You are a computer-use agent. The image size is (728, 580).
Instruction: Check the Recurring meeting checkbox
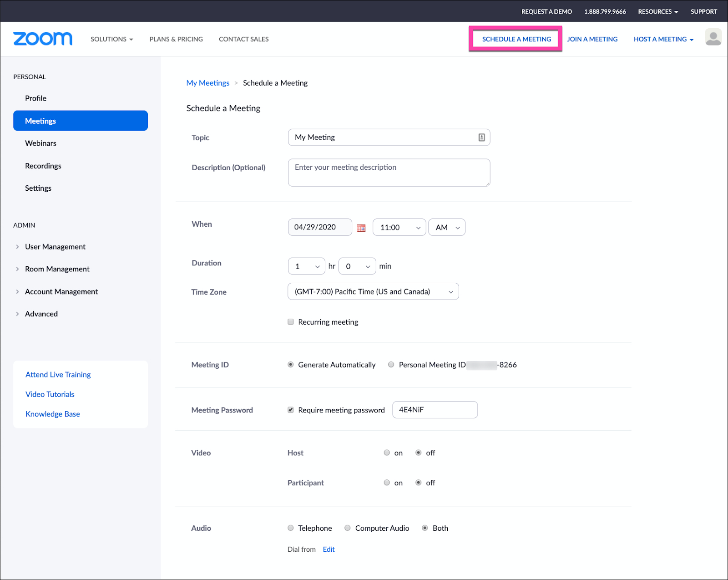click(x=291, y=322)
